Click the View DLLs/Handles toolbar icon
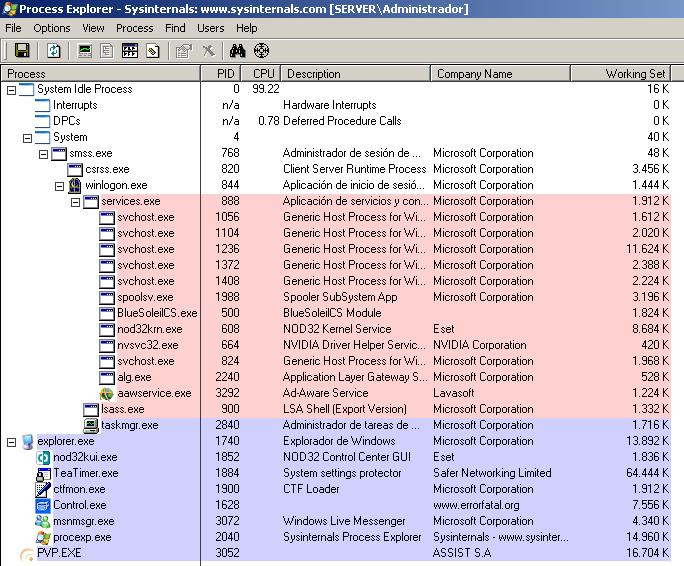Image resolution: width=684 pixels, height=566 pixels. tap(153, 51)
